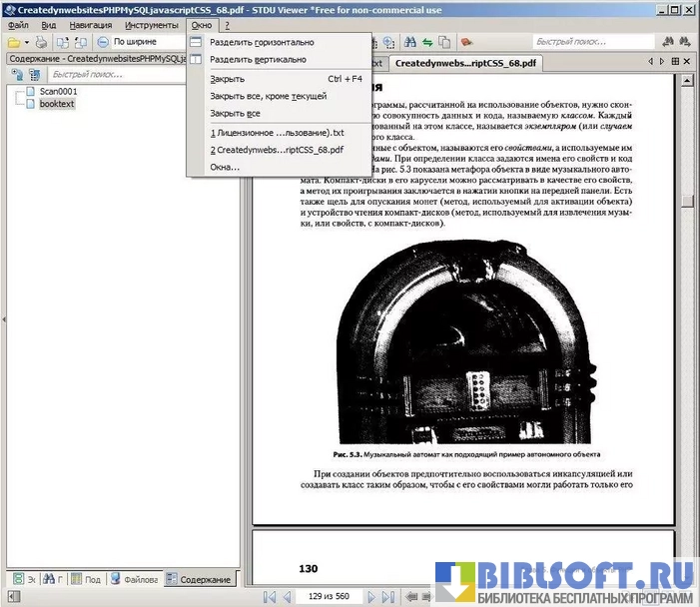The image size is (700, 607).
Task: Select the booktext tree item
Action: (57, 104)
